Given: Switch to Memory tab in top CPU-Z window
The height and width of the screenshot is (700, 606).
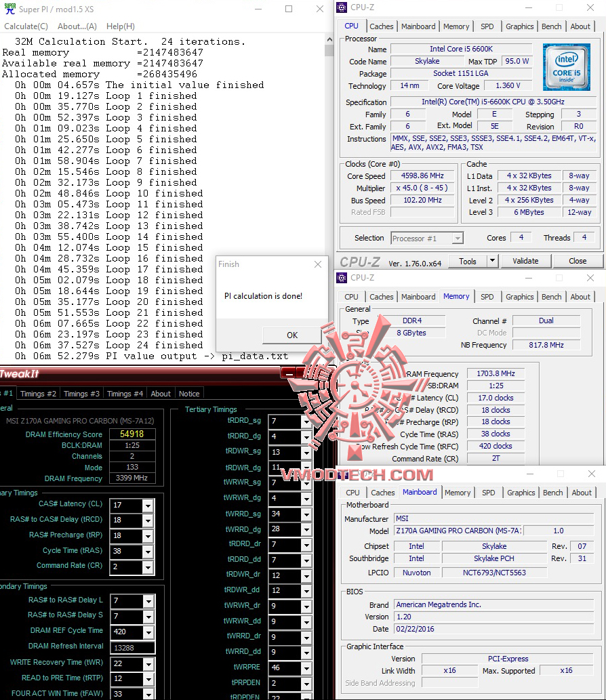Looking at the screenshot, I should (456, 26).
